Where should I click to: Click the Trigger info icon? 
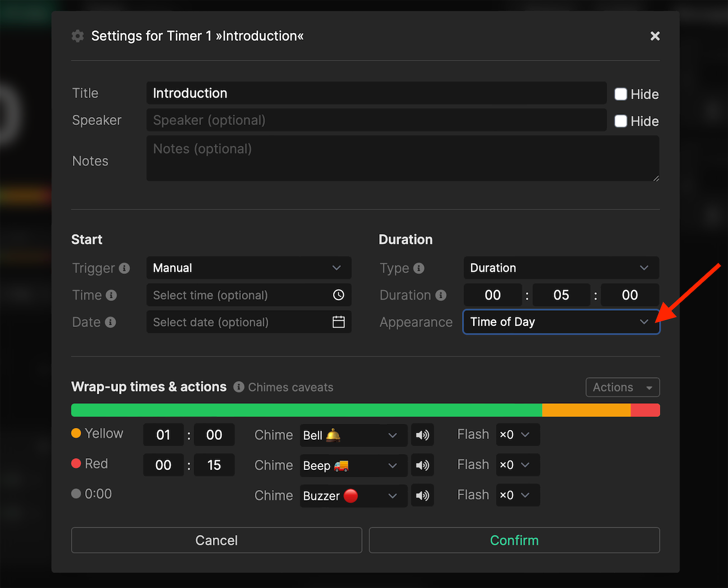(x=124, y=268)
